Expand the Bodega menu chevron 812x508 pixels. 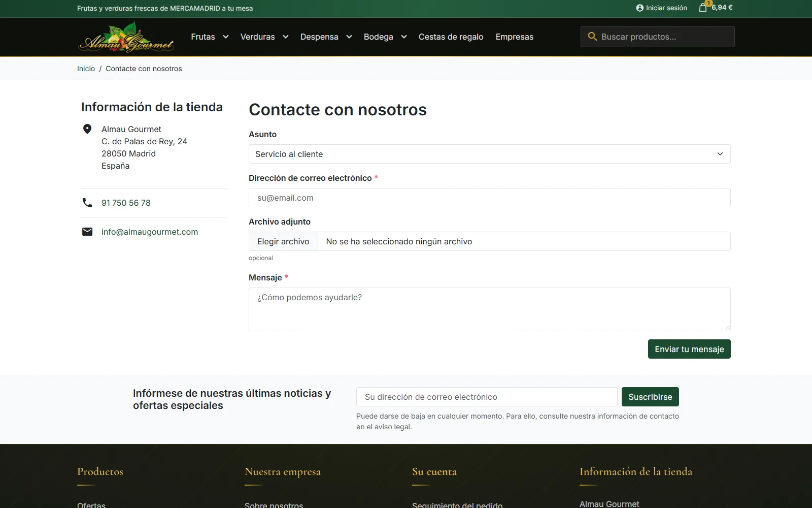pos(404,37)
